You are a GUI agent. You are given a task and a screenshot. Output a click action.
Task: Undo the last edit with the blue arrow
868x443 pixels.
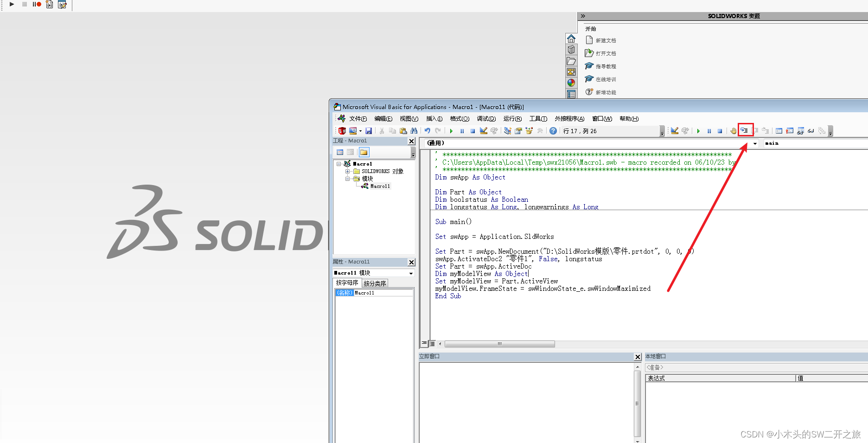click(x=428, y=131)
